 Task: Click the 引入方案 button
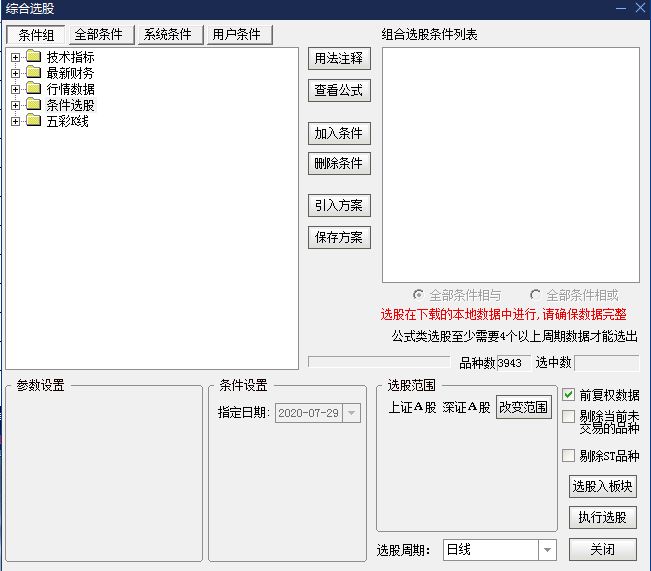point(339,206)
